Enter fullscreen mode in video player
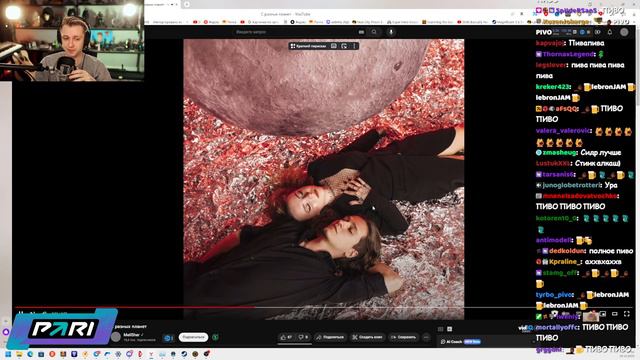Screen dimensions: 640x360 [627, 314]
